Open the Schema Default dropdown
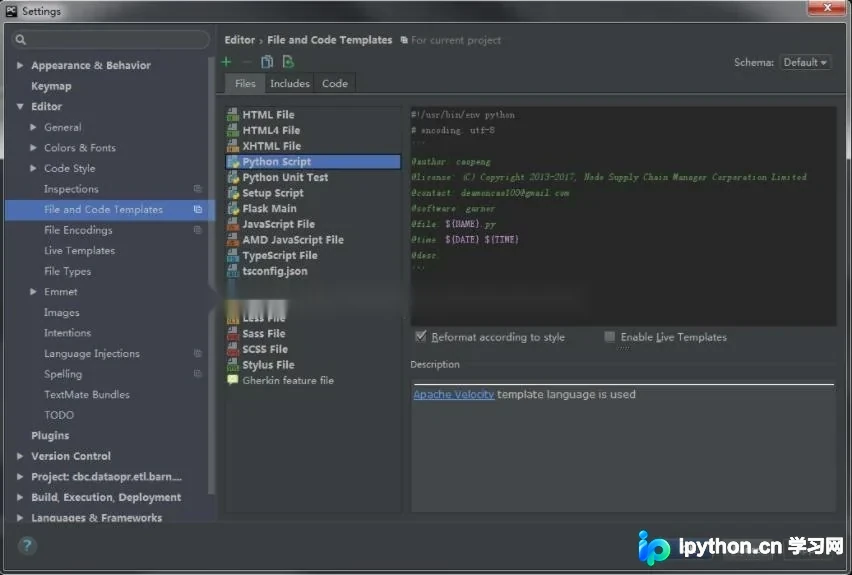 pyautogui.click(x=805, y=62)
